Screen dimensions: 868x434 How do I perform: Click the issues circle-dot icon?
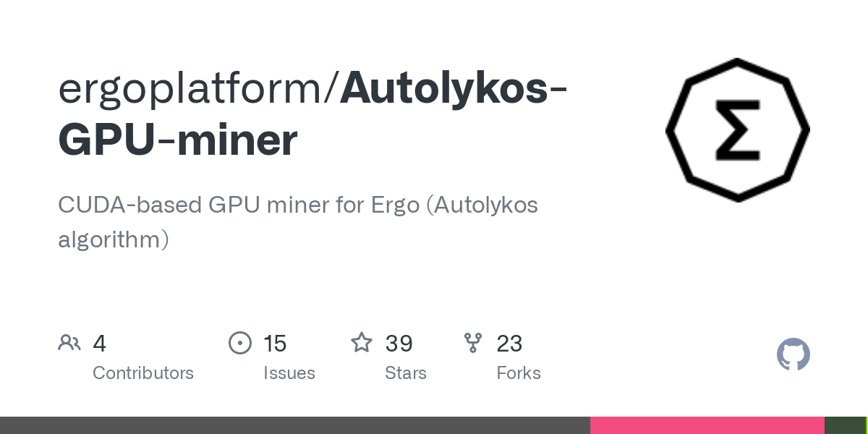point(240,343)
